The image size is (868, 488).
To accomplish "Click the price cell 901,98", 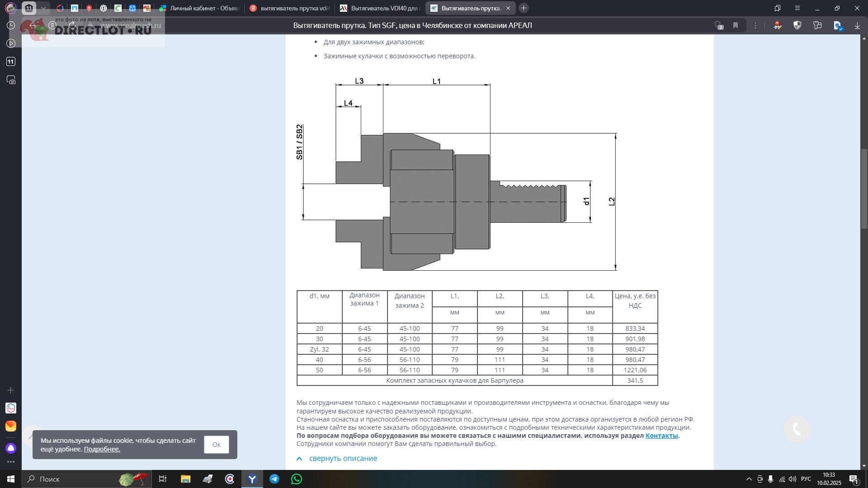I will 635,339.
